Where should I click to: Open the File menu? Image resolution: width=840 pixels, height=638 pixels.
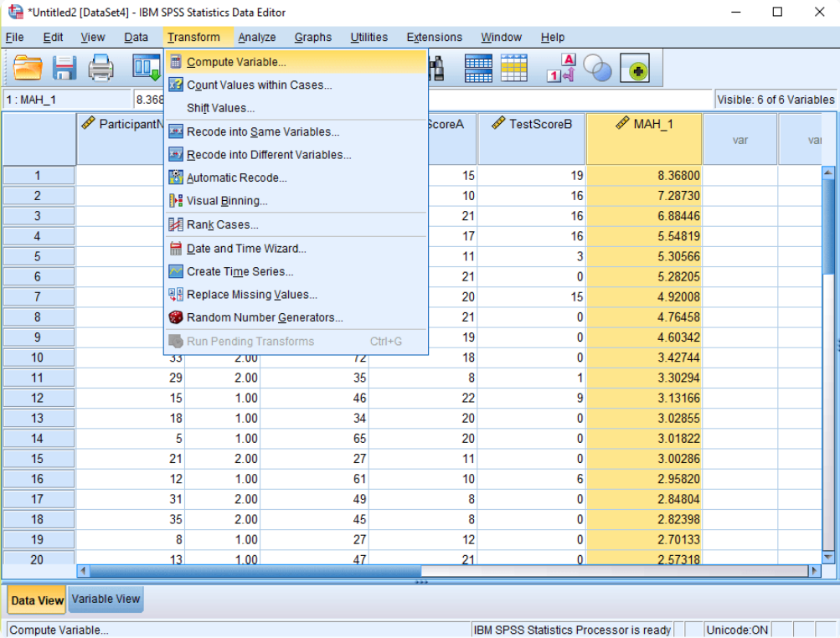tap(14, 37)
